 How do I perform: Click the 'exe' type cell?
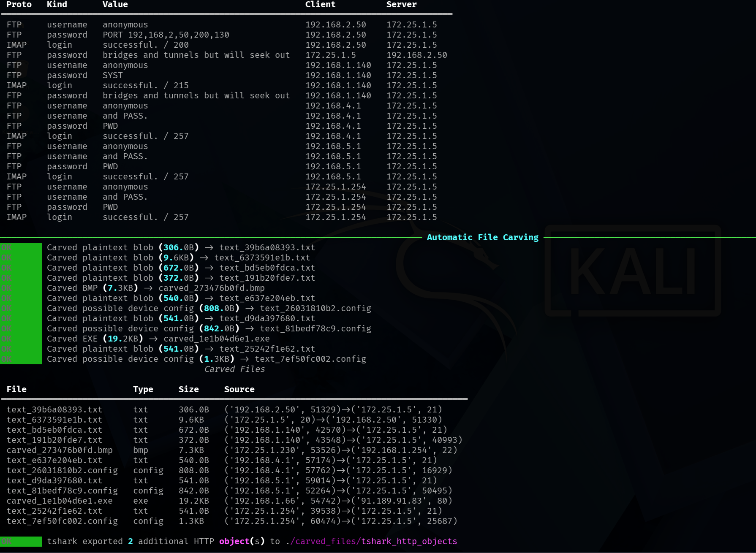point(141,501)
